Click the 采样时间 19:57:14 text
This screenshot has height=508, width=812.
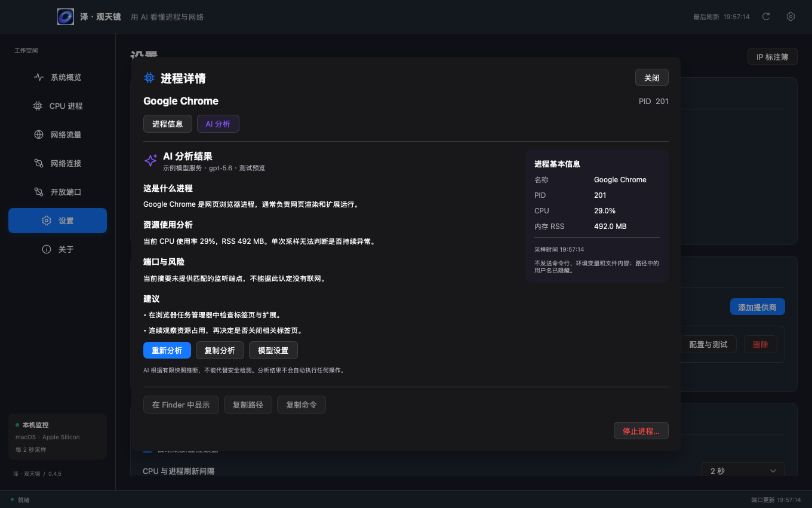[559, 249]
